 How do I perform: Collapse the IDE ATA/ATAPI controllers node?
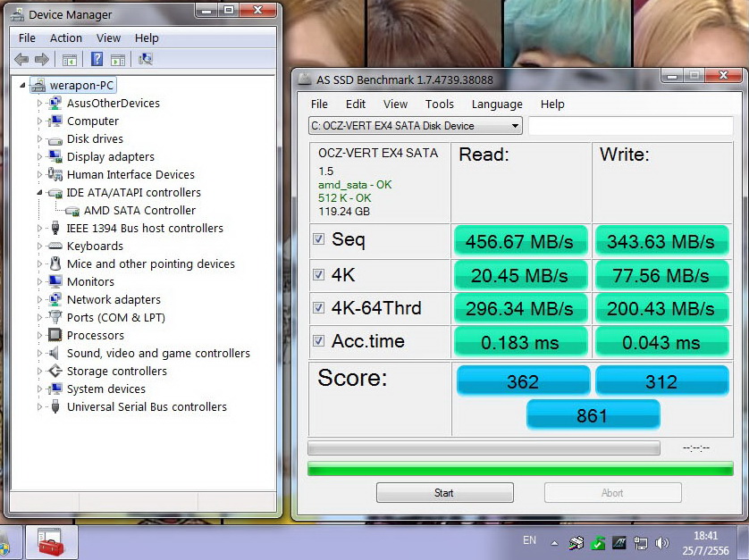pos(39,193)
